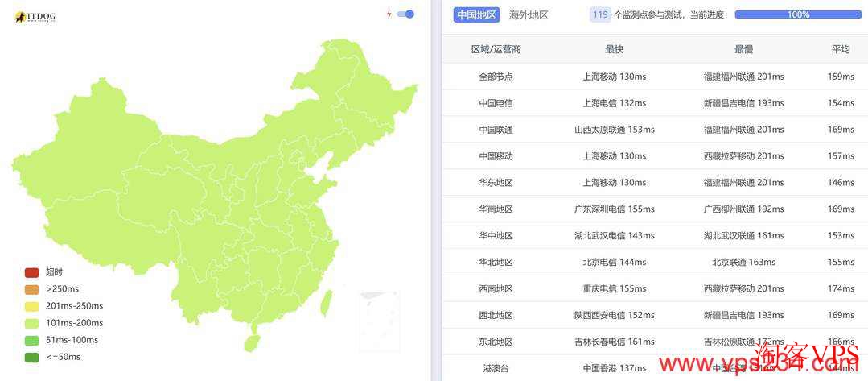Click the orange >250ms legend swatch
Image resolution: width=868 pixels, height=381 pixels.
tap(31, 289)
